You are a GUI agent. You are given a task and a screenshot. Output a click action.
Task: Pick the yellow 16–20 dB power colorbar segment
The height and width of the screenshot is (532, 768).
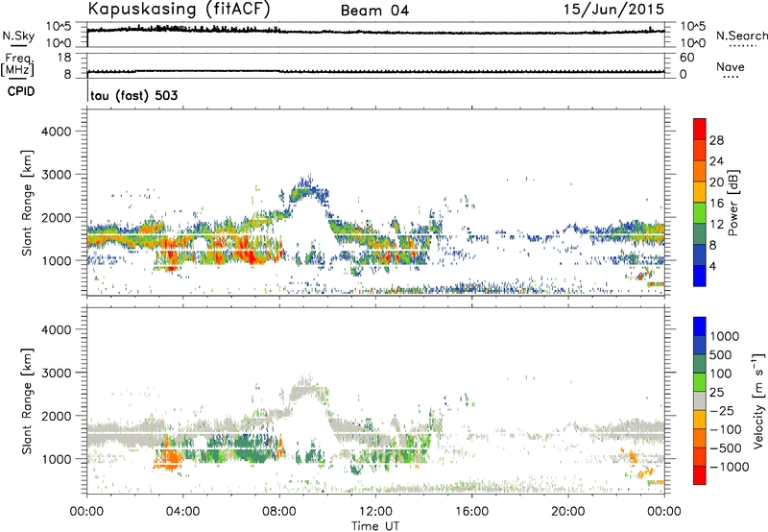[x=700, y=192]
